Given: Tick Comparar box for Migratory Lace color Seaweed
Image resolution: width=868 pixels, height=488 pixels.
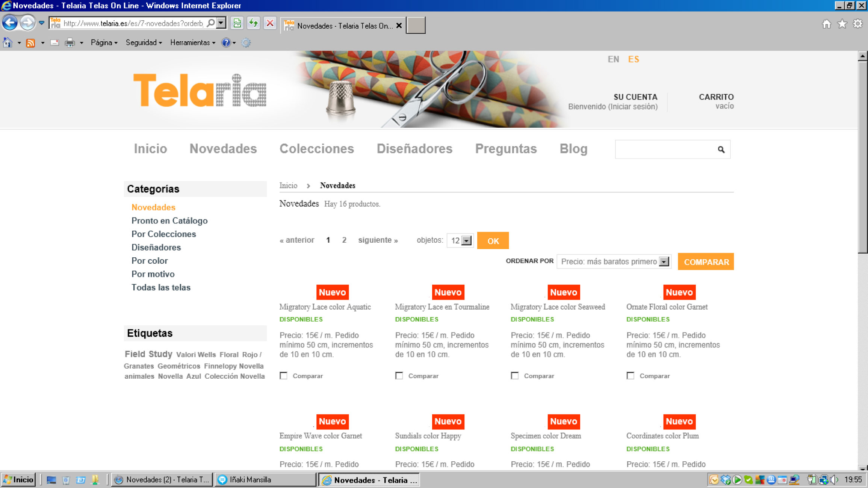Looking at the screenshot, I should 515,376.
